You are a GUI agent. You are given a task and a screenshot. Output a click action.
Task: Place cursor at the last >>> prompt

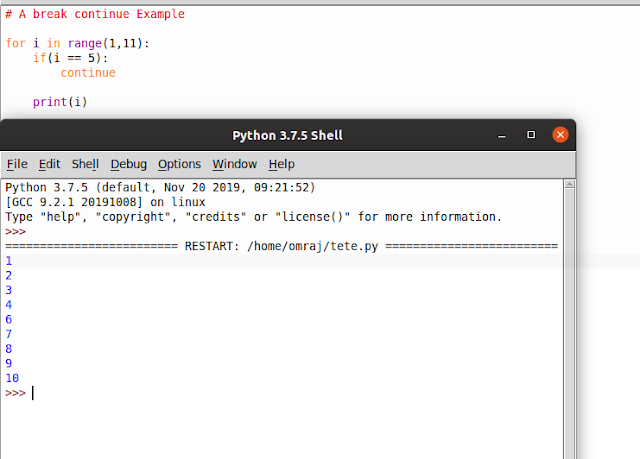[33, 393]
